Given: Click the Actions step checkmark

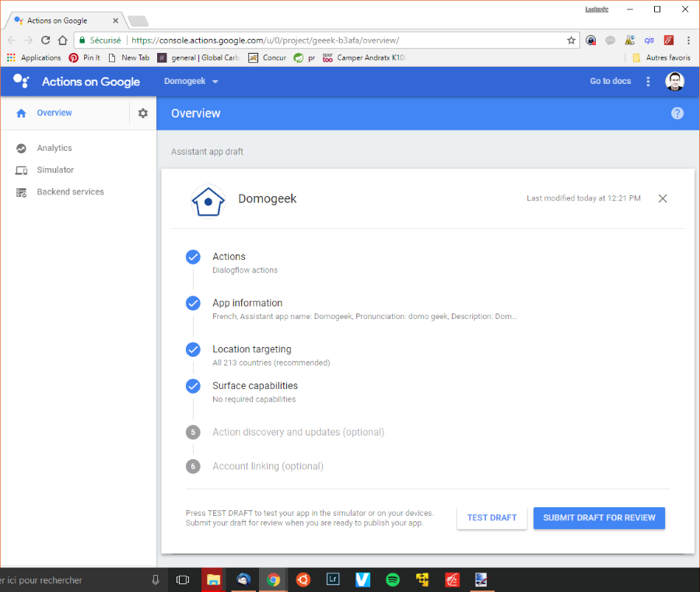Looking at the screenshot, I should point(193,257).
